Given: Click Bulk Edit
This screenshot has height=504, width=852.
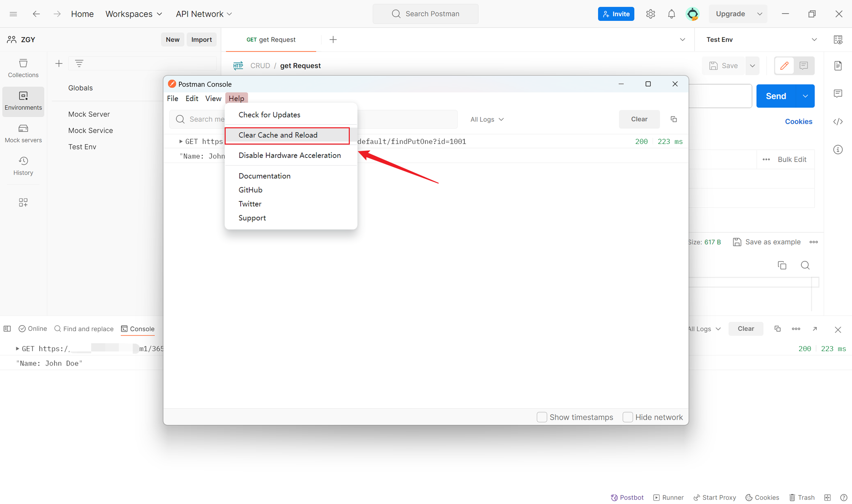Looking at the screenshot, I should pyautogui.click(x=792, y=160).
